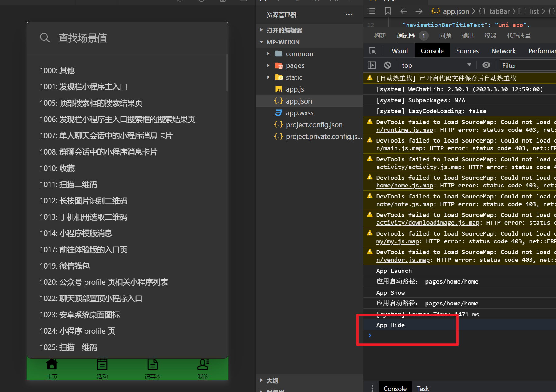Screen dimensions: 556x392
Task: Open the note/note.js.map link
Action: pos(405,204)
